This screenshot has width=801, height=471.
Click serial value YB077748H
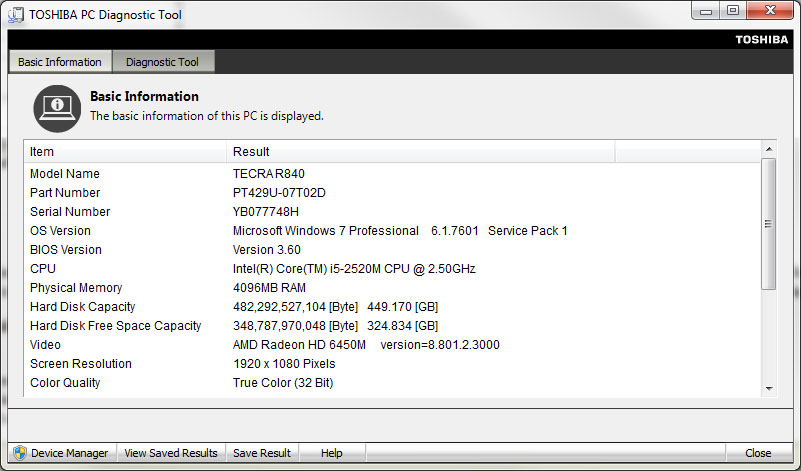coord(266,211)
